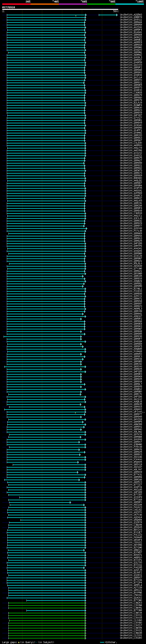Open hit label UniRef100_Q09X11
The width and height of the screenshot is (146, 644).
[131, 20]
